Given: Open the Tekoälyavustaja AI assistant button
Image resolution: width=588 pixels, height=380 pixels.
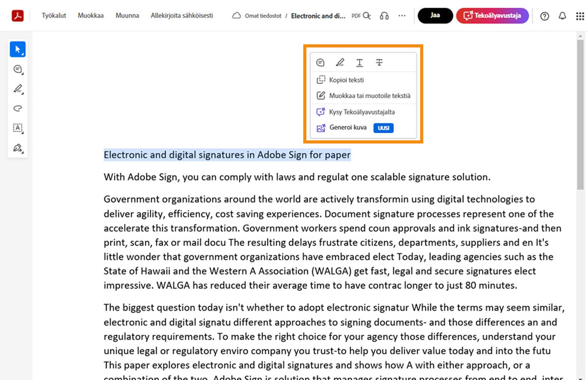Looking at the screenshot, I should pos(492,15).
